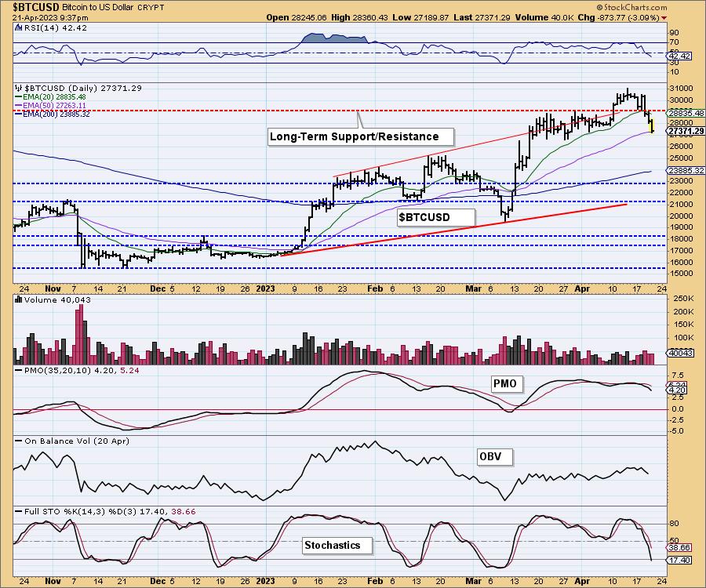Click the RSI(14) 42.42 panel label
Viewport: 706px width, 588px height.
pos(55,27)
